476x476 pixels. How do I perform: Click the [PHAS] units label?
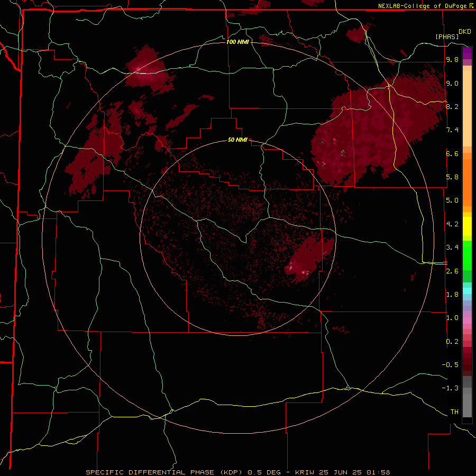pos(447,36)
